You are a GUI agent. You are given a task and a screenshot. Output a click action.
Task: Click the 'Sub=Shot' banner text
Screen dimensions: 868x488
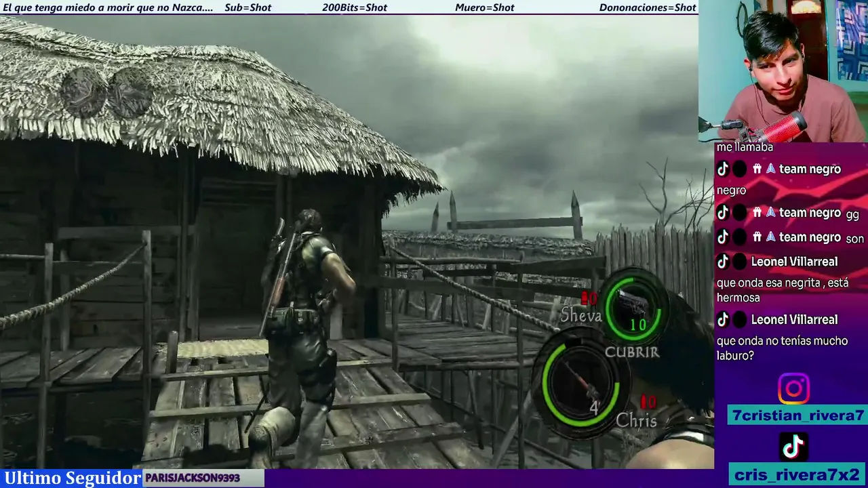pos(248,7)
